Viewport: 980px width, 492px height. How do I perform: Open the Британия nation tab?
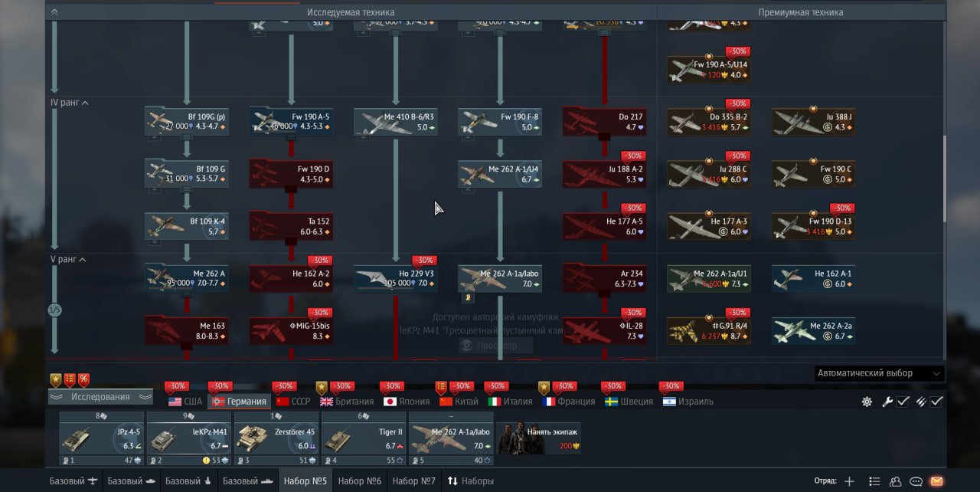tap(347, 402)
